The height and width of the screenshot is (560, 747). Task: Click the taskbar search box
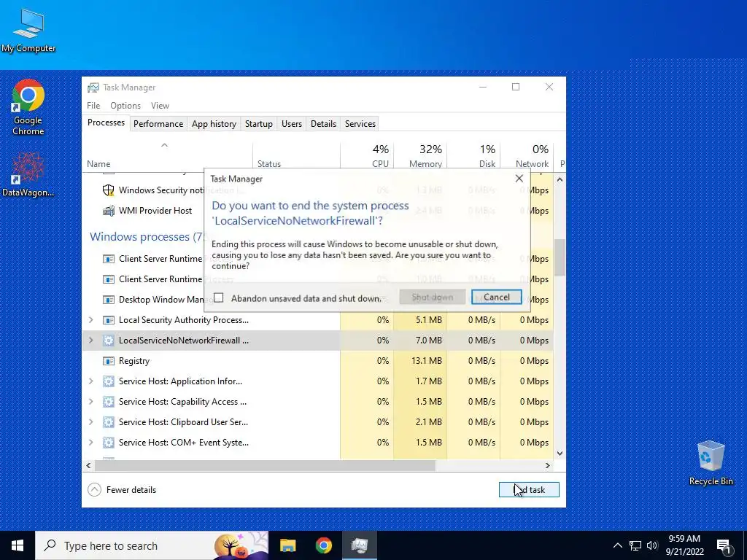tap(152, 545)
